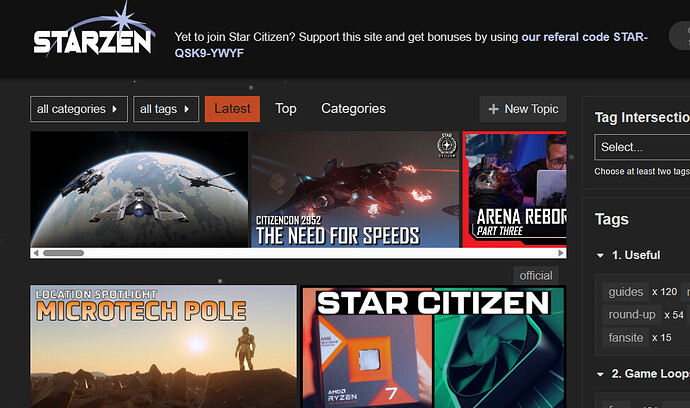The width and height of the screenshot is (690, 408).
Task: Switch to the Categories tab
Action: 353,109
